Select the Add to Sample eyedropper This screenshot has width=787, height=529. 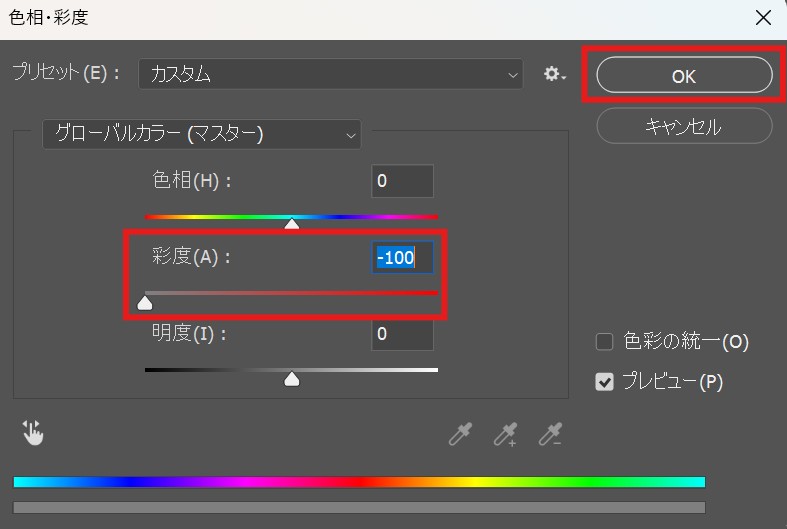click(x=505, y=434)
